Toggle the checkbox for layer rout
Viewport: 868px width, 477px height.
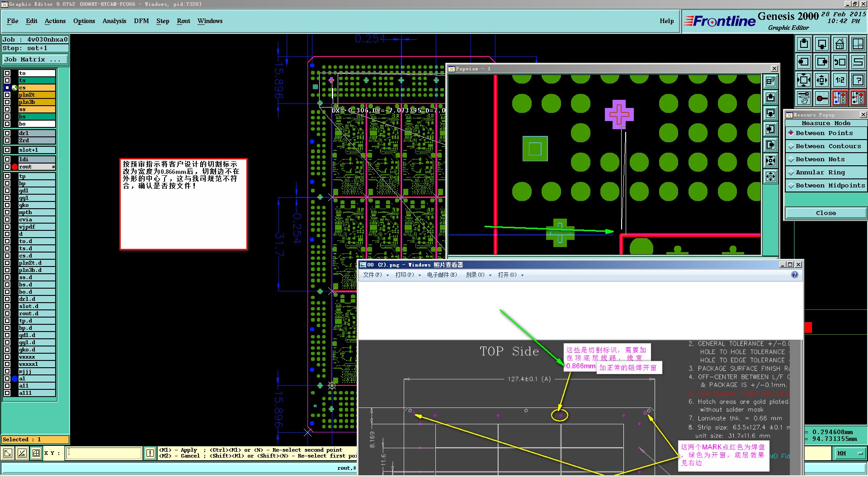(7, 167)
